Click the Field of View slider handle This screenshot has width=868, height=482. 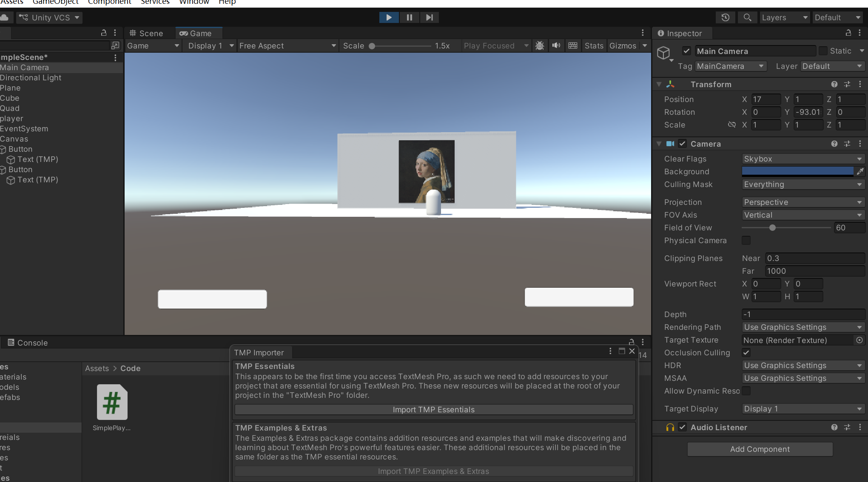pyautogui.click(x=772, y=228)
